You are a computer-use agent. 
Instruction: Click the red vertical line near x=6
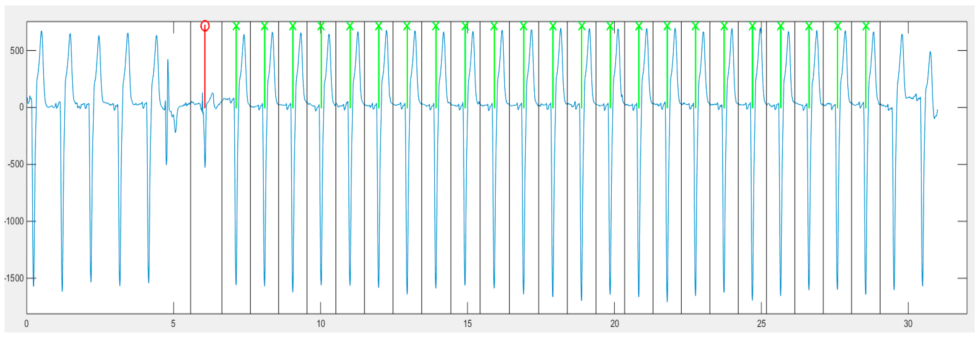pos(205,68)
